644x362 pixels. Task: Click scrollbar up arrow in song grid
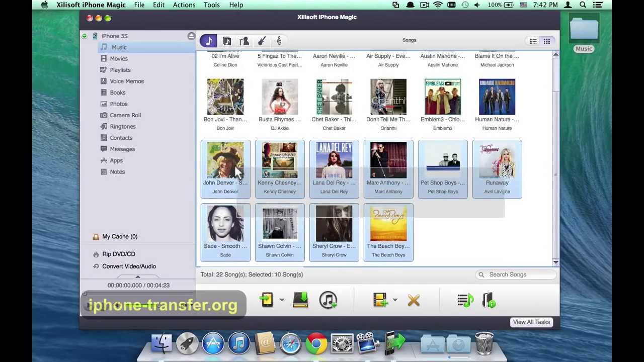555,55
